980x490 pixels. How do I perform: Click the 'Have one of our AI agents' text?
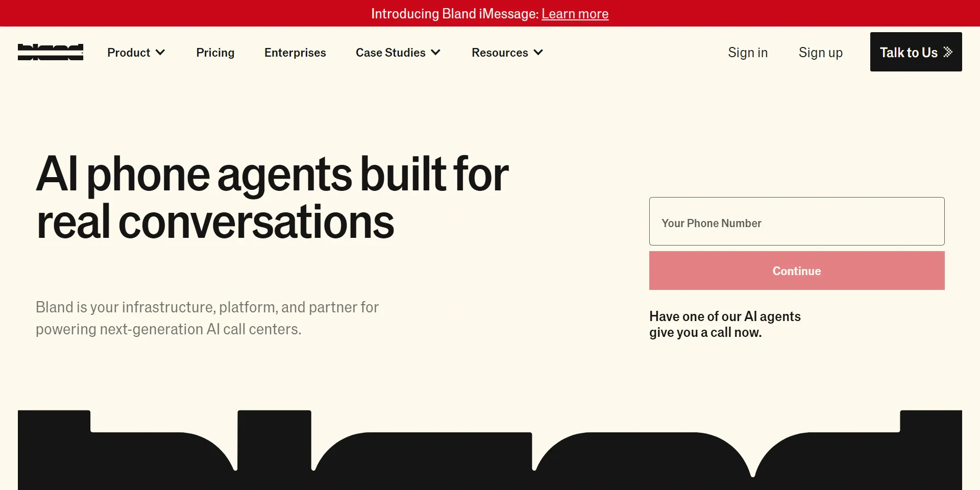pyautogui.click(x=725, y=324)
